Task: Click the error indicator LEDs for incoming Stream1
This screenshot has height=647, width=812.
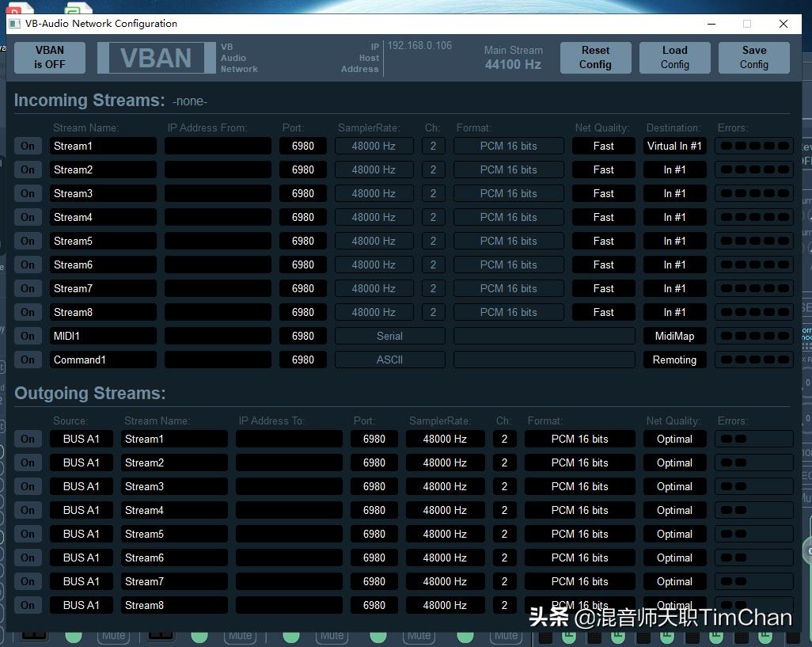Action: (x=754, y=146)
